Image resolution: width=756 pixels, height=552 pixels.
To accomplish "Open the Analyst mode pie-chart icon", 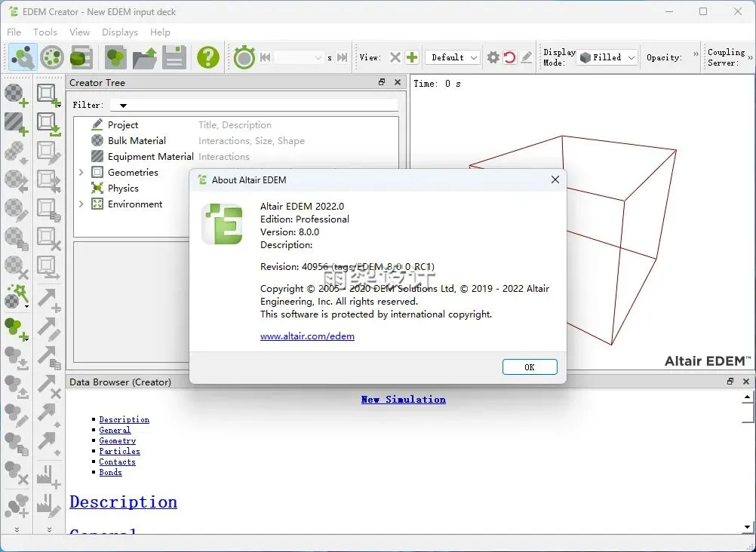I will pyautogui.click(x=82, y=57).
